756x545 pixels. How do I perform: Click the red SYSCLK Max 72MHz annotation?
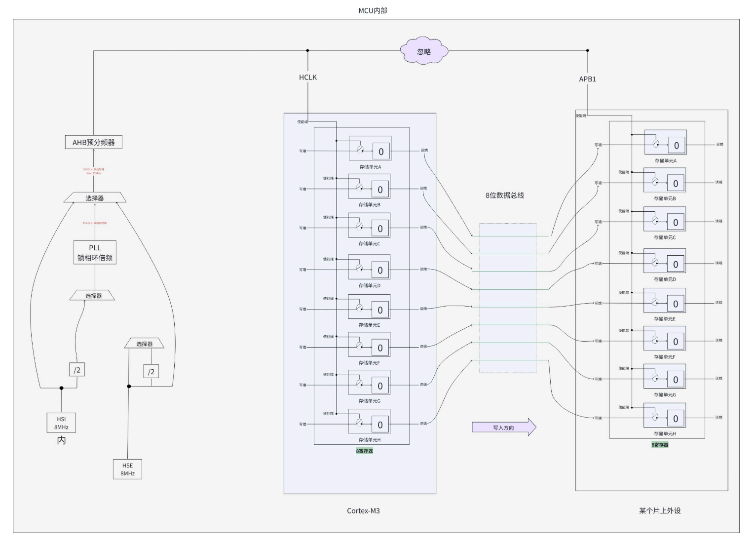[x=93, y=171]
